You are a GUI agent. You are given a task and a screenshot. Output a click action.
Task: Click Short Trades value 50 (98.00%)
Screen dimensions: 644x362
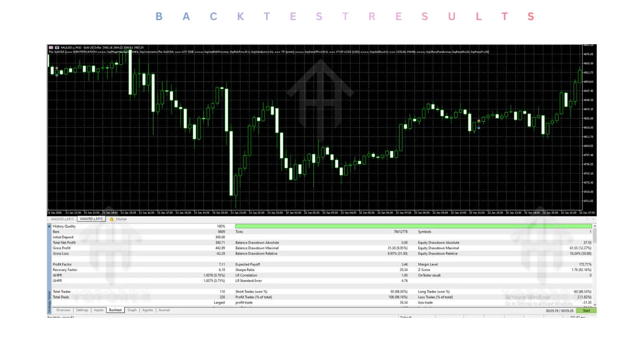tap(399, 292)
